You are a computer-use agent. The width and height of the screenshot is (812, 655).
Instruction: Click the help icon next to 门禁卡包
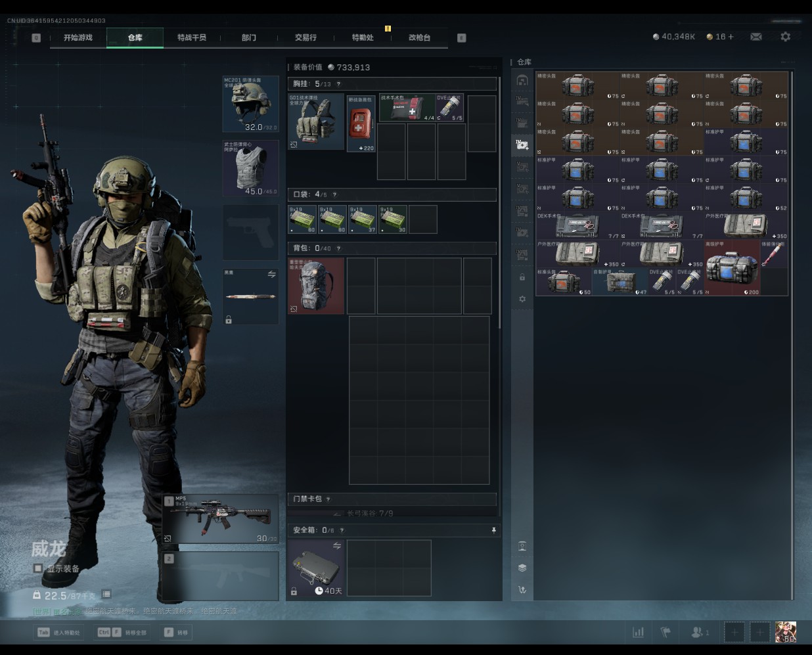pos(328,499)
